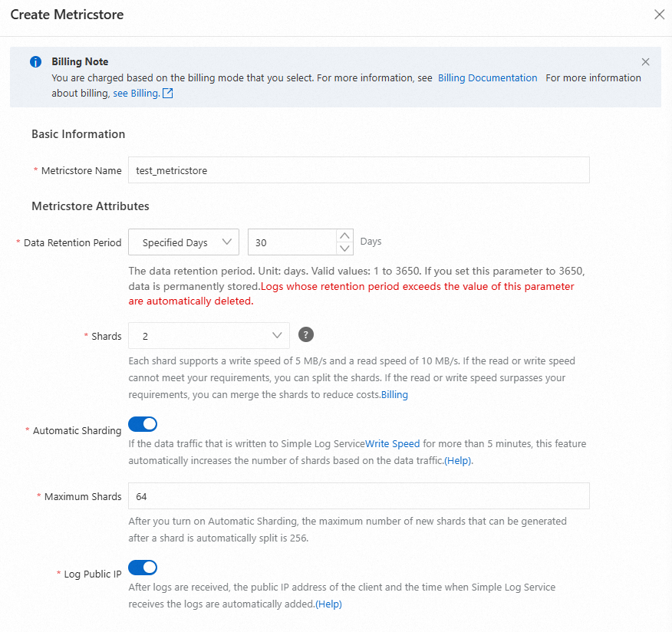Open the Specified Days retention dropdown
Image resolution: width=672 pixels, height=632 pixels.
(x=183, y=242)
